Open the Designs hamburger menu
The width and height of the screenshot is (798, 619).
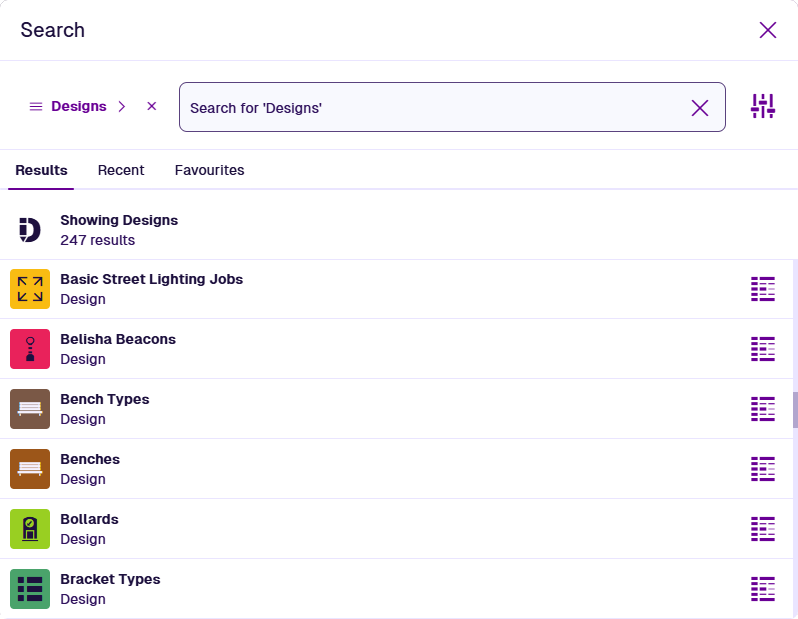click(36, 107)
